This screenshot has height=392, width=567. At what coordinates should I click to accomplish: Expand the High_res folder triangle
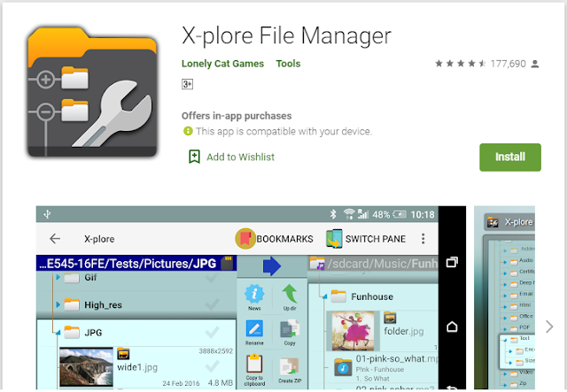[58, 305]
